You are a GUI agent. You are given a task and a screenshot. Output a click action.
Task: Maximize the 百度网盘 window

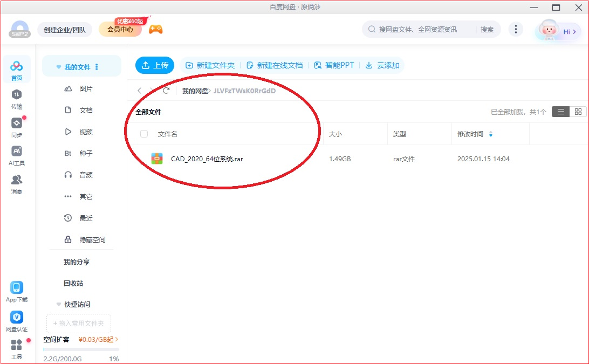click(x=556, y=8)
